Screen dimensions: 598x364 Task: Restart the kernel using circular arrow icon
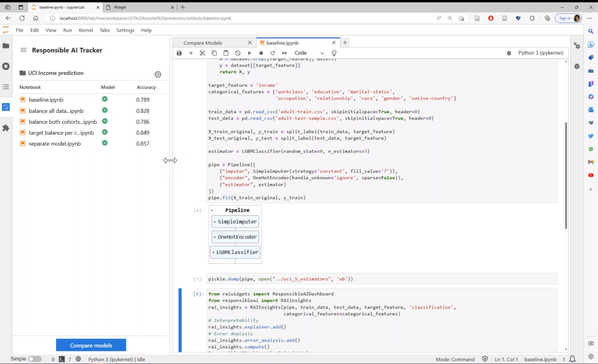pos(272,53)
